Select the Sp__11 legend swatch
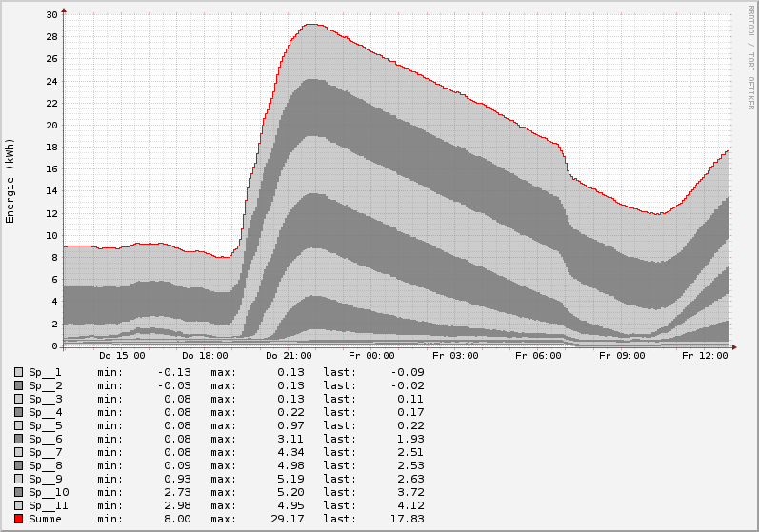The width and height of the screenshot is (759, 532). pos(18,505)
